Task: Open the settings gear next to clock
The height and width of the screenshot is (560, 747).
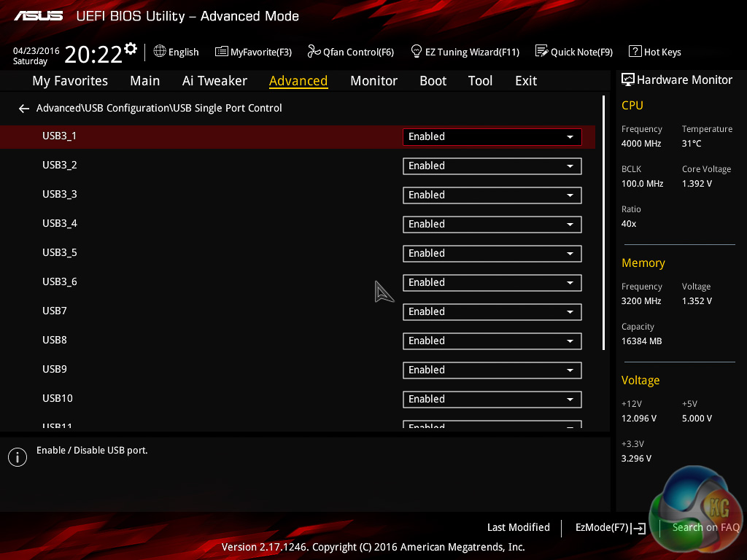Action: [x=131, y=49]
